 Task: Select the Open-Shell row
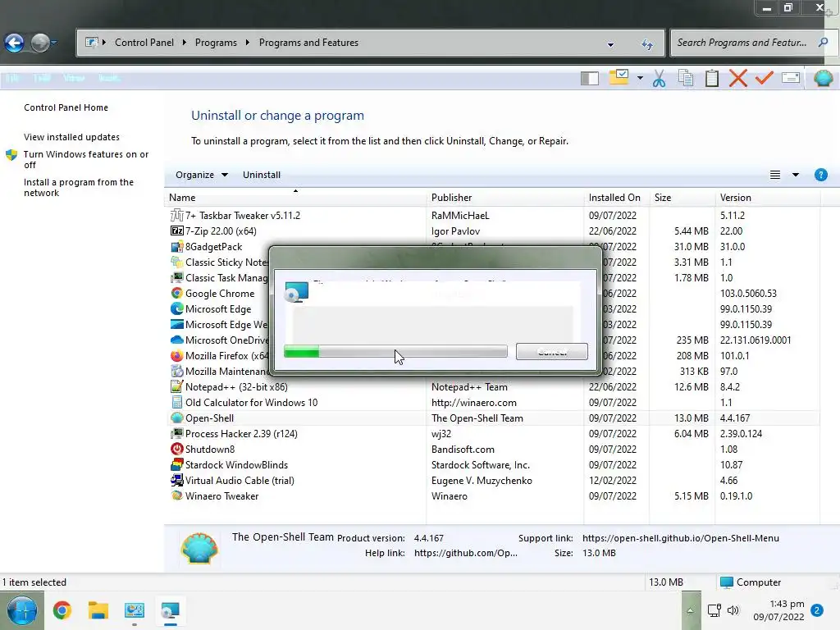(x=493, y=418)
